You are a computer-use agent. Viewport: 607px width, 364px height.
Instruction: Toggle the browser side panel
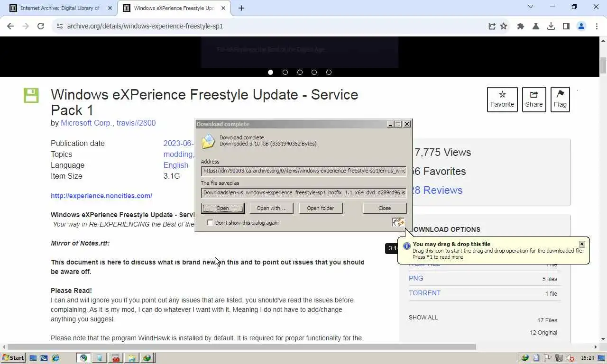click(566, 26)
